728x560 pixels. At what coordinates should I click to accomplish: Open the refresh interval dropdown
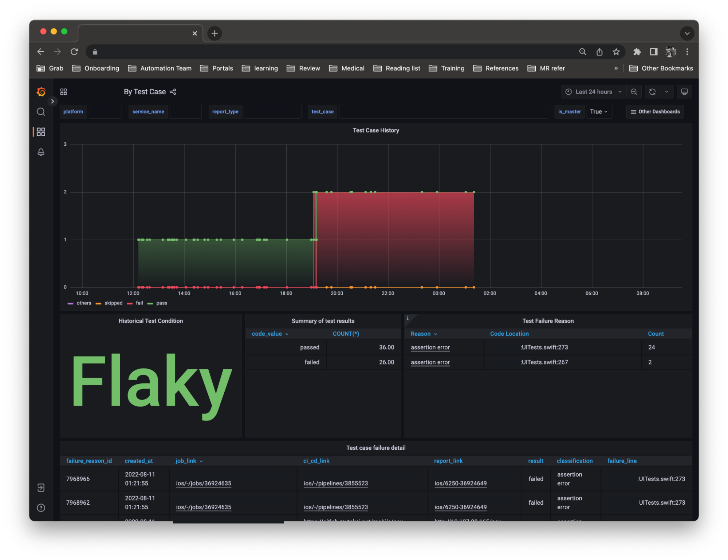click(666, 92)
